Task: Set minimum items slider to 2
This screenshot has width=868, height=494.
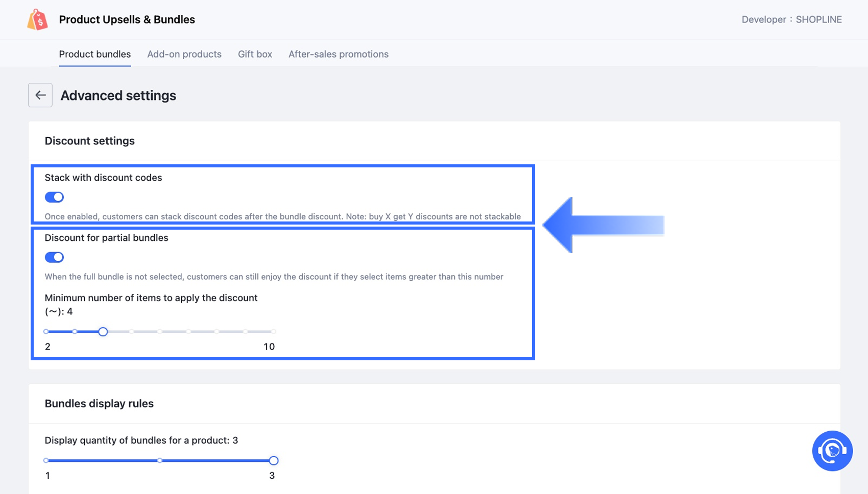Action: pyautogui.click(x=46, y=332)
